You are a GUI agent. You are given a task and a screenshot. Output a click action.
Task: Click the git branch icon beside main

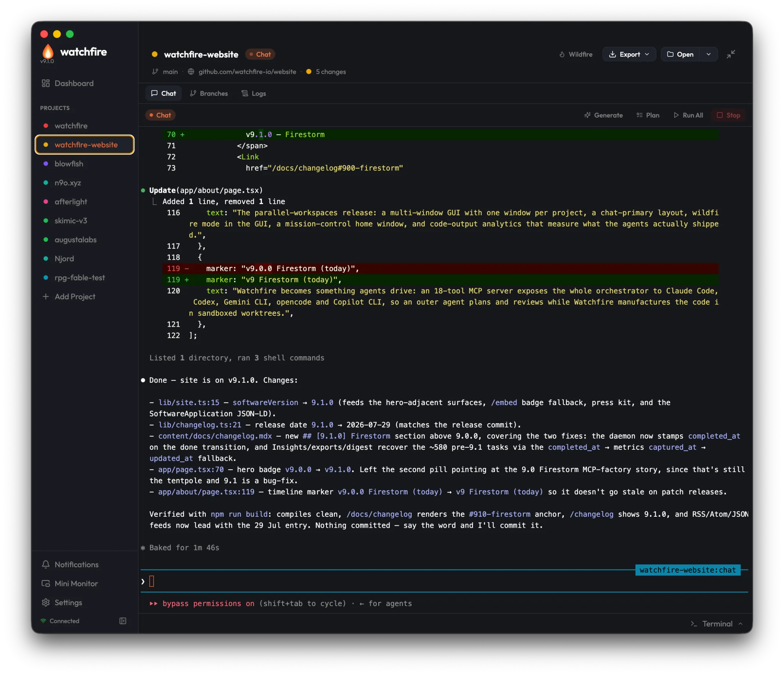tap(155, 72)
